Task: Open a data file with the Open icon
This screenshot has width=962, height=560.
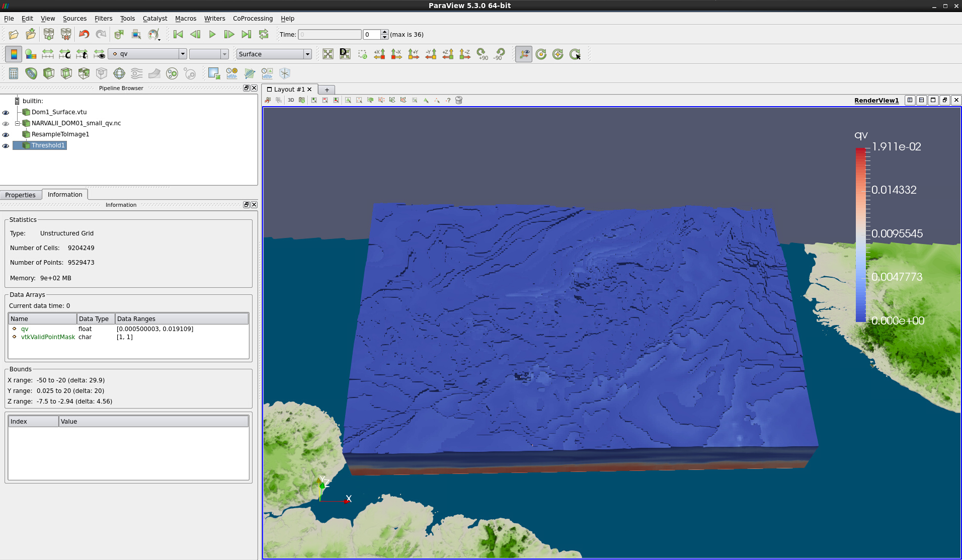Action: click(x=14, y=34)
